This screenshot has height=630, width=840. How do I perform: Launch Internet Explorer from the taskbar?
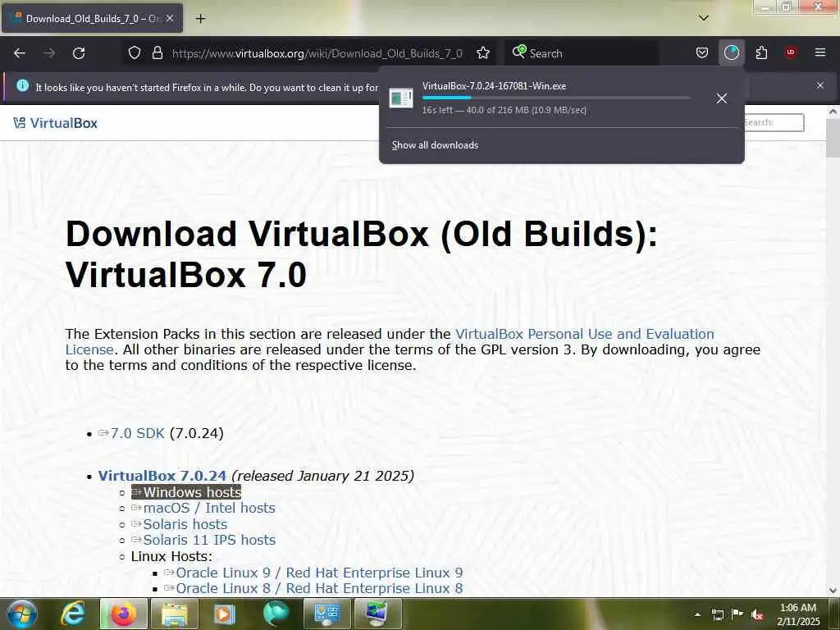tap(72, 614)
